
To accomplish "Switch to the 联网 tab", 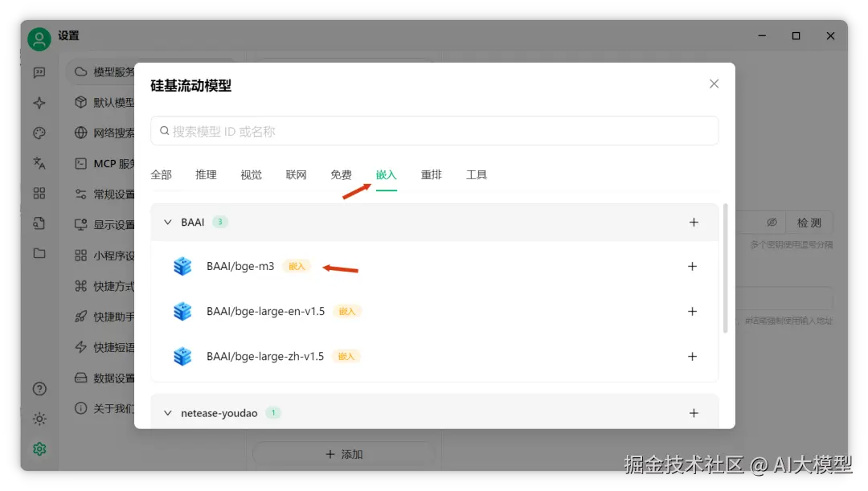I will tap(296, 175).
